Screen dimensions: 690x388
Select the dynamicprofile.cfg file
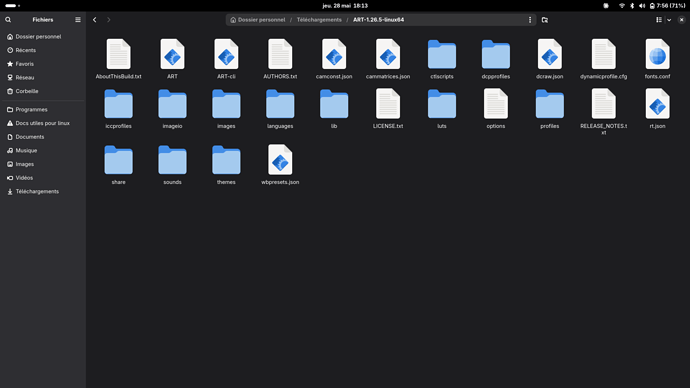[604, 59]
